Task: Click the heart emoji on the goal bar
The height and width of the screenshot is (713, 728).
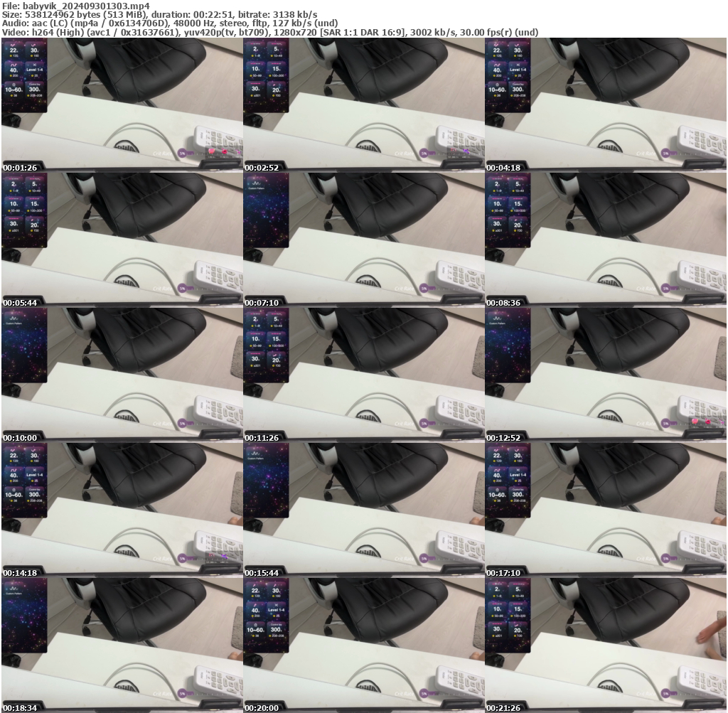Action: [212, 151]
